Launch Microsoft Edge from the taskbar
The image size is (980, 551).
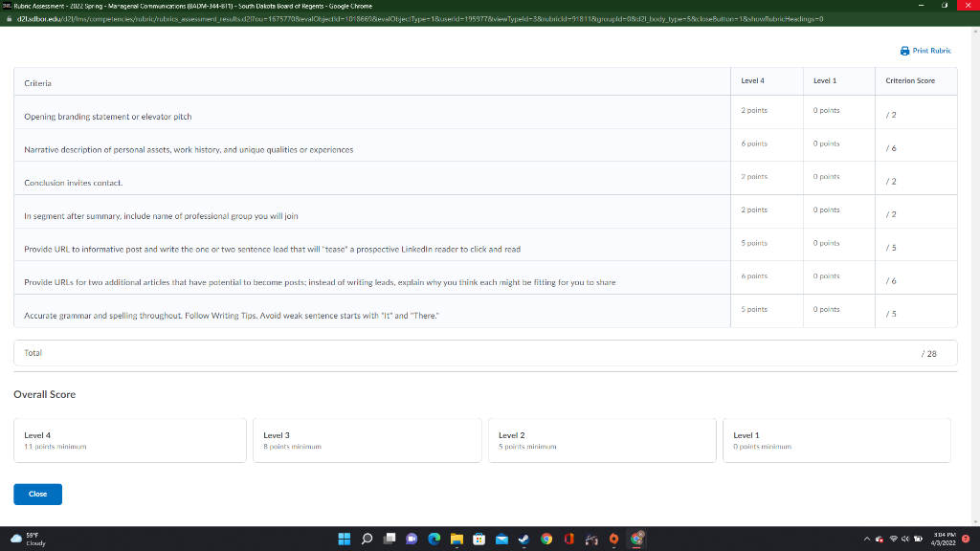coord(434,539)
